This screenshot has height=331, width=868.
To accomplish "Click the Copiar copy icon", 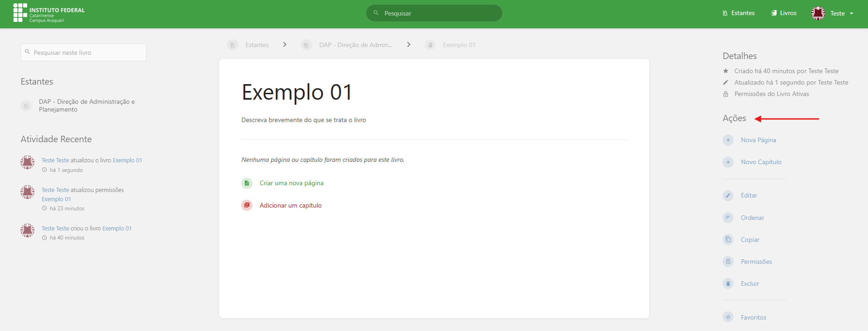I will click(x=728, y=240).
